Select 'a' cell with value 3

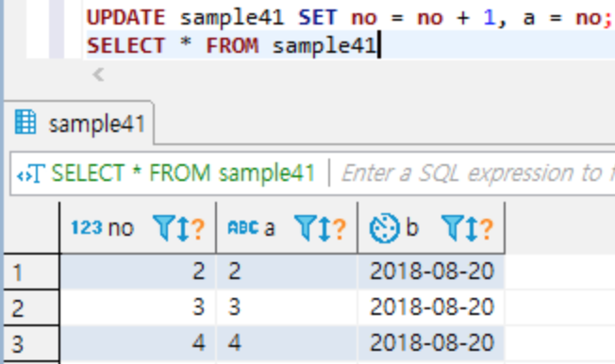pyautogui.click(x=287, y=307)
